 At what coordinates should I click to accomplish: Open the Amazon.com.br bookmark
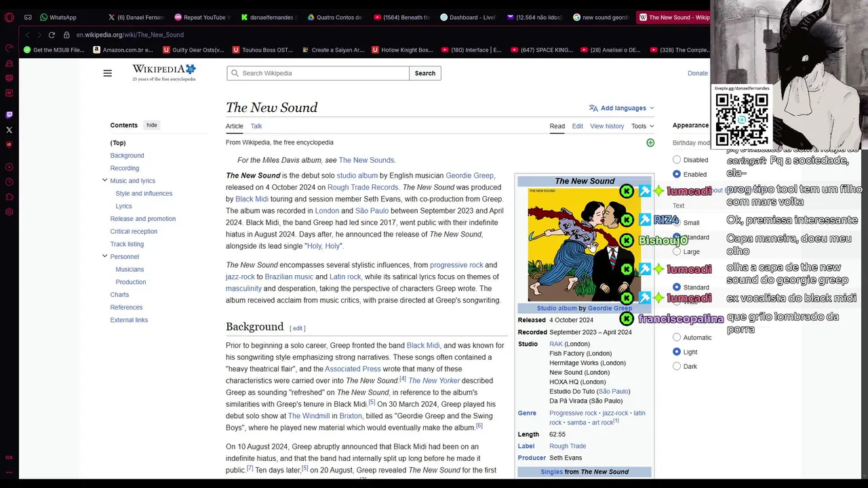coord(123,49)
